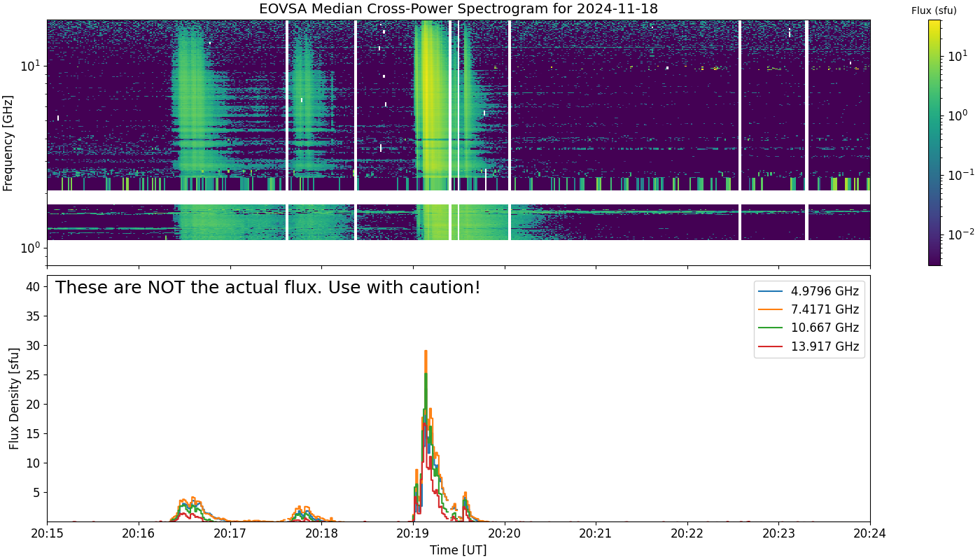Click the 'NOT the actual flux' warning text
Screen dimensions: 980x560
[x=267, y=288]
